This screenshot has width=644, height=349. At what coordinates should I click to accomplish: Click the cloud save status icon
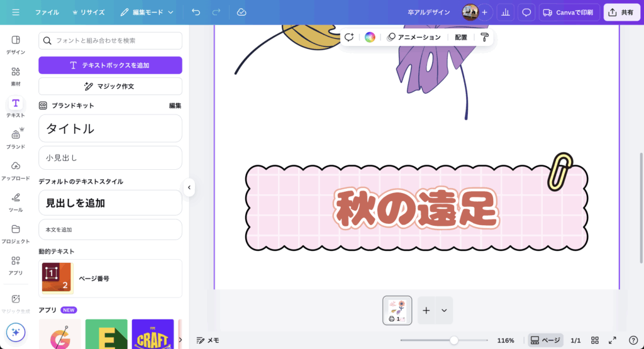(241, 12)
